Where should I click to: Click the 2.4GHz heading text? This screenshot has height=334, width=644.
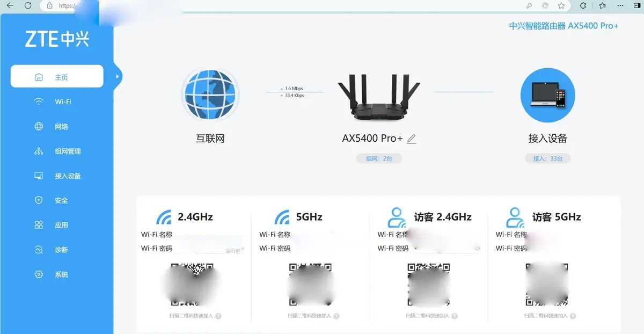point(195,217)
